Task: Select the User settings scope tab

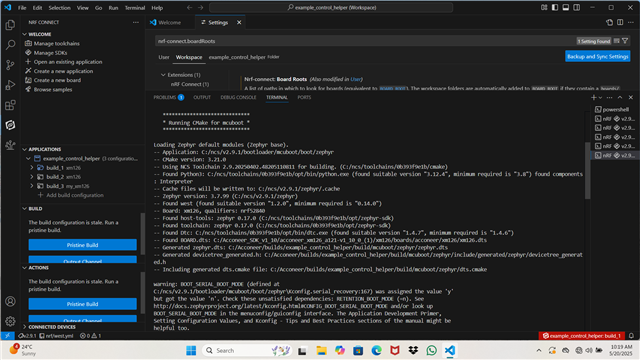Action: coord(164,57)
